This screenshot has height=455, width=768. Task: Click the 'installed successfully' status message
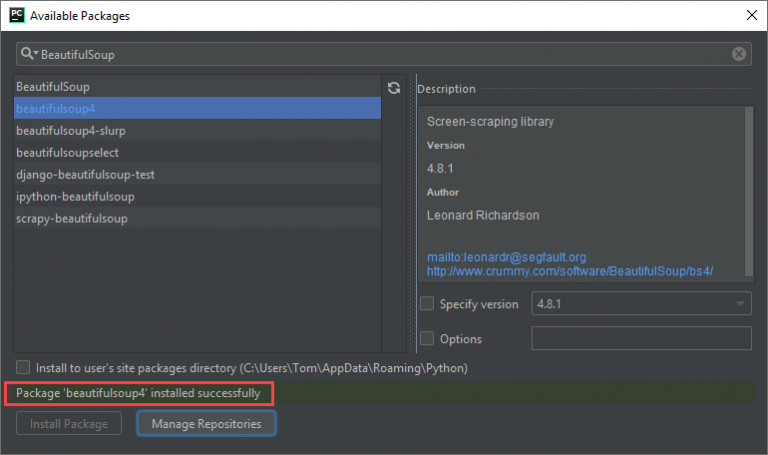pyautogui.click(x=138, y=393)
